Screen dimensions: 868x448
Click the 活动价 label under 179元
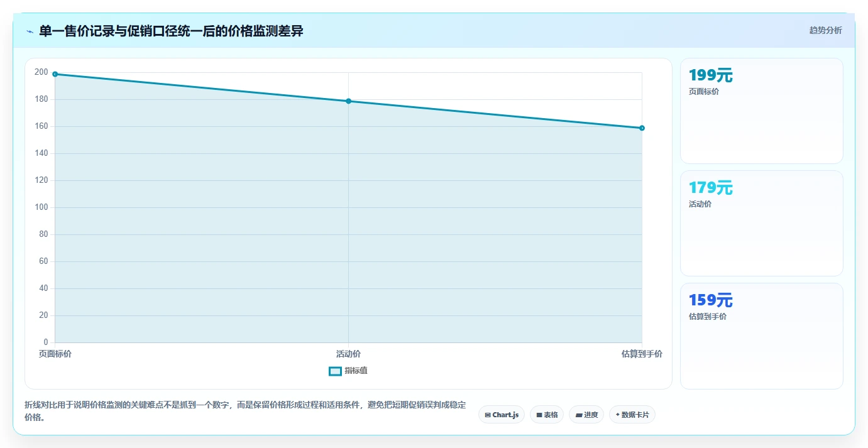pyautogui.click(x=700, y=204)
